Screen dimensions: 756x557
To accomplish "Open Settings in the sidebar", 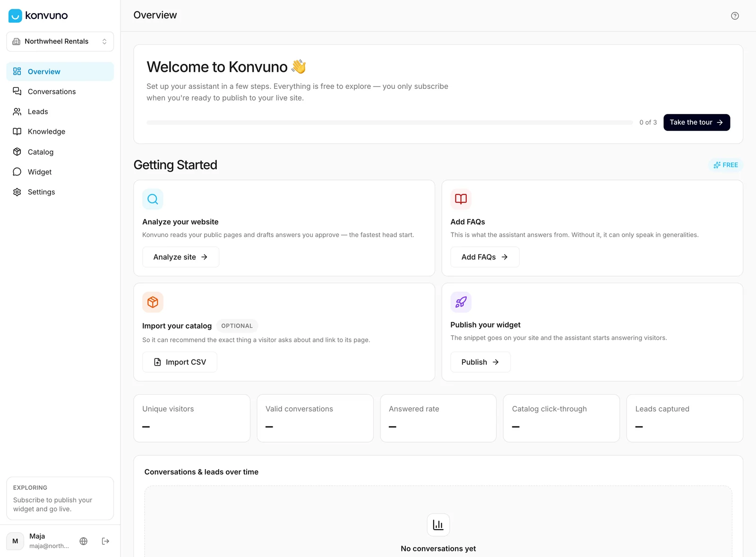I will point(60,192).
